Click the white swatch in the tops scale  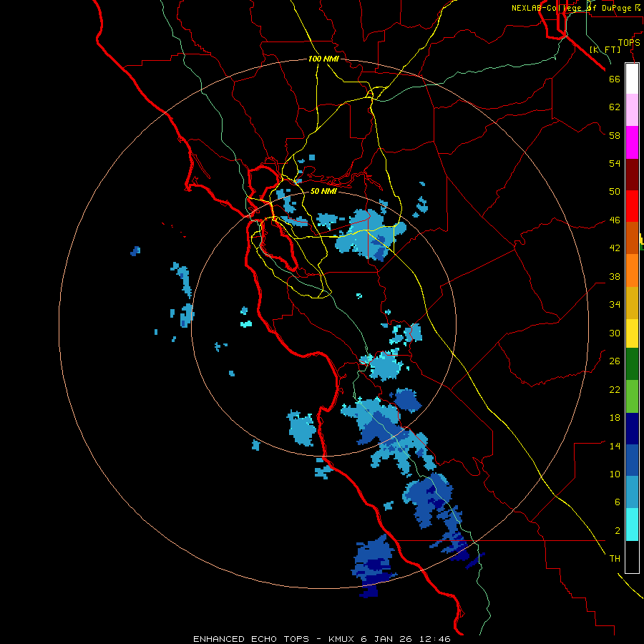(632, 79)
